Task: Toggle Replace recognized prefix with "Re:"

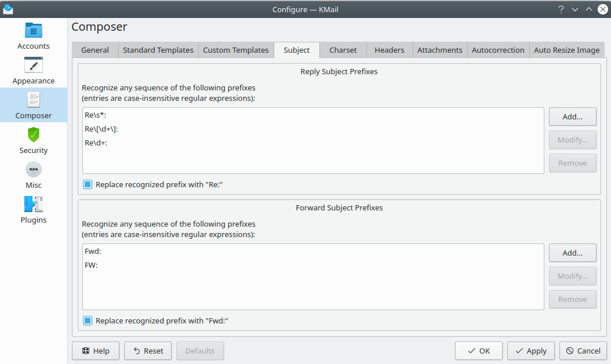Action: point(88,184)
